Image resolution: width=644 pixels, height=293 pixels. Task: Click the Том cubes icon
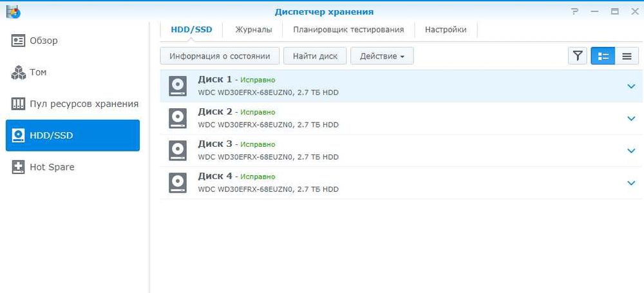coord(18,72)
